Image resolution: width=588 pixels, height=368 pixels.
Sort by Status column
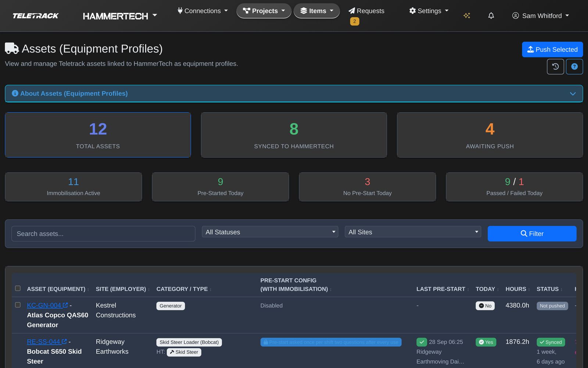pos(549,289)
